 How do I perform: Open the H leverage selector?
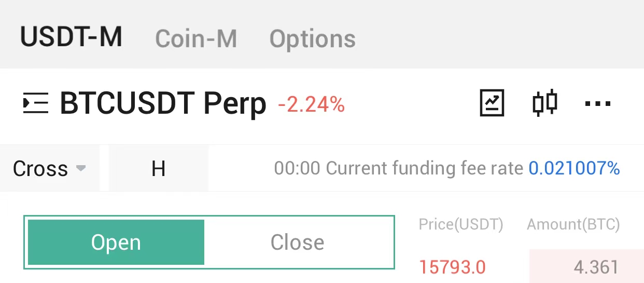click(x=158, y=168)
